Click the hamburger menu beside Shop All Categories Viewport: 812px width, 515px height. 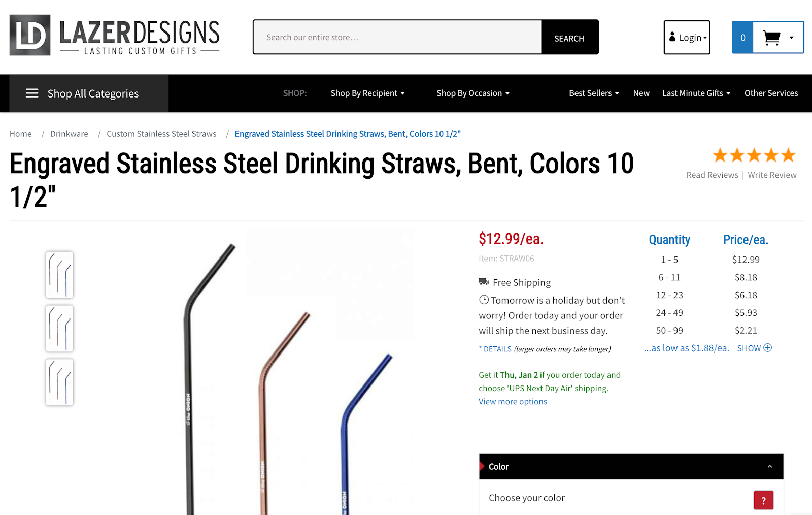point(32,93)
